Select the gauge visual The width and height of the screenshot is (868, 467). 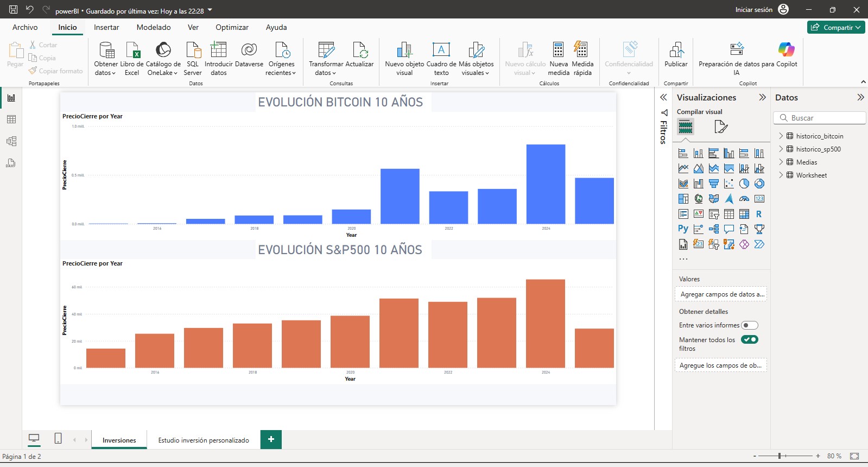pos(744,199)
